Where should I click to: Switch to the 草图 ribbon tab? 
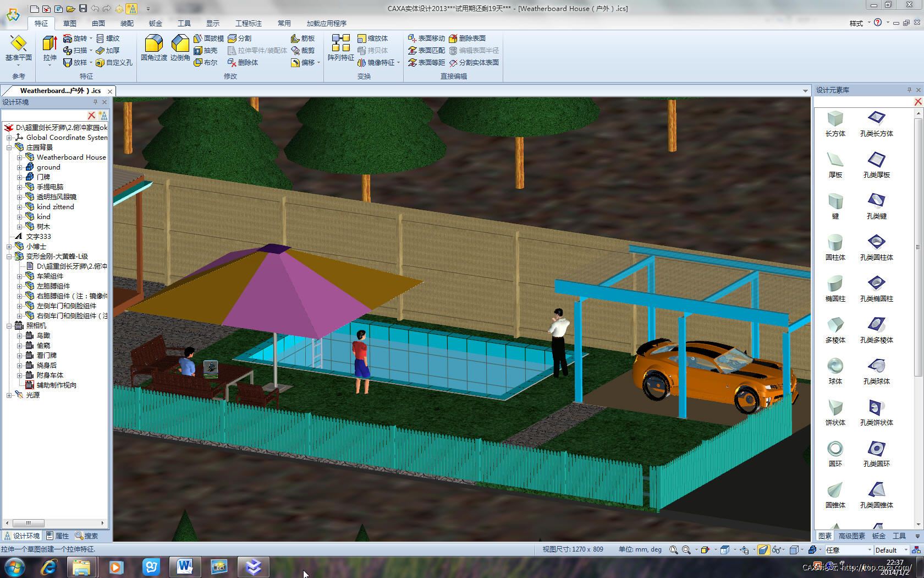point(70,23)
